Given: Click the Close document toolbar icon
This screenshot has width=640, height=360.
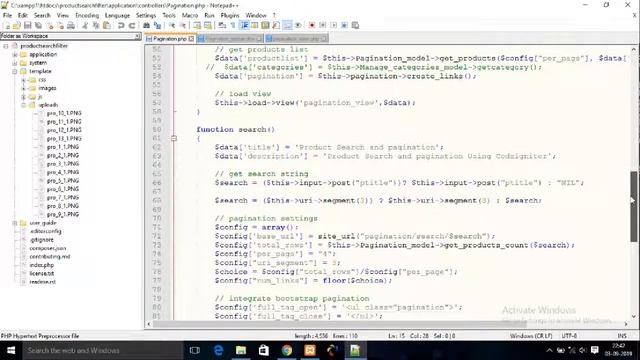Looking at the screenshot, I should pos(49,25).
